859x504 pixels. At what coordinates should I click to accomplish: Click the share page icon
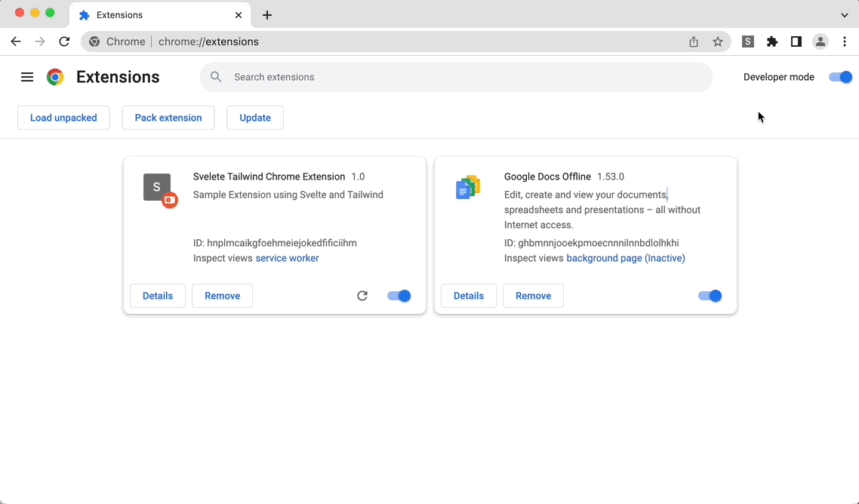point(694,41)
